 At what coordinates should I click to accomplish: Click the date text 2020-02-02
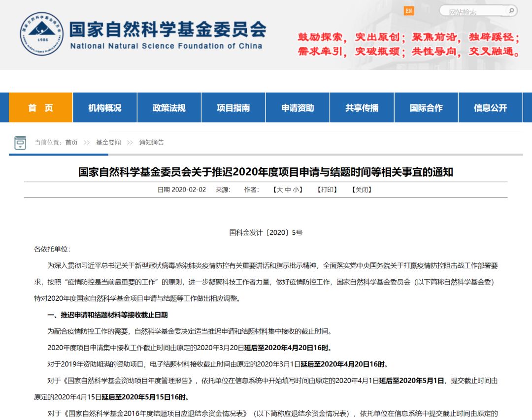click(189, 190)
